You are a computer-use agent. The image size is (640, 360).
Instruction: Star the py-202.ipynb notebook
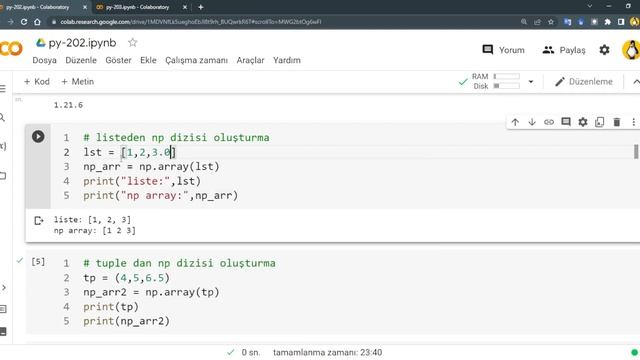133,42
